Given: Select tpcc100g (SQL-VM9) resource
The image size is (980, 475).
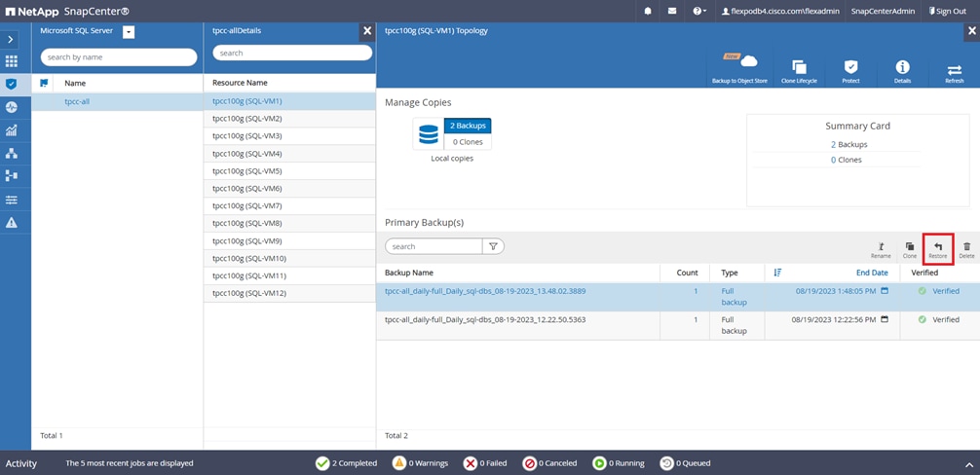Looking at the screenshot, I should tap(289, 240).
